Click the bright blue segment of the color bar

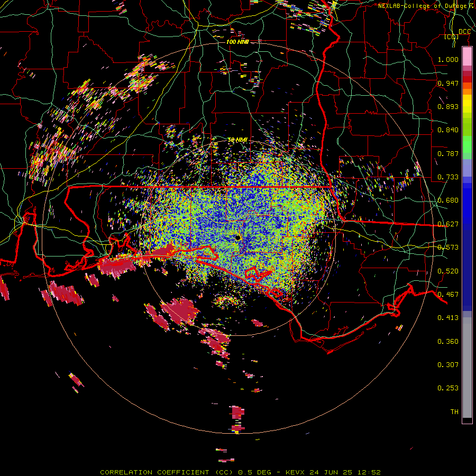[467, 206]
